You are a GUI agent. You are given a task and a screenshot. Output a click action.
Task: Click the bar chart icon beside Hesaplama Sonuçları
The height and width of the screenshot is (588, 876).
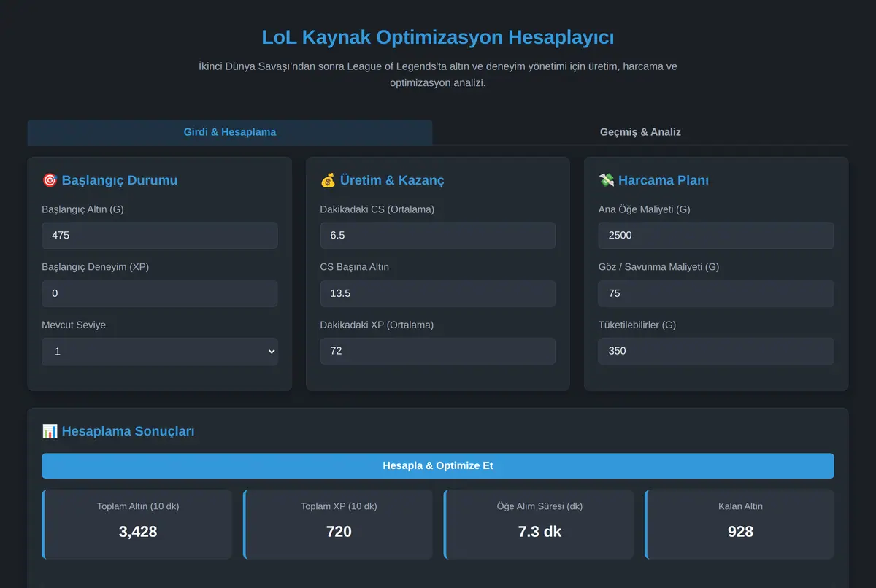click(50, 431)
